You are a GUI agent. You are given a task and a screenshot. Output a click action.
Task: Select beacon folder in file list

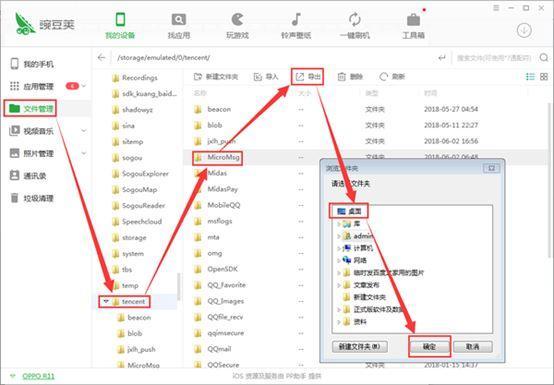(213, 109)
